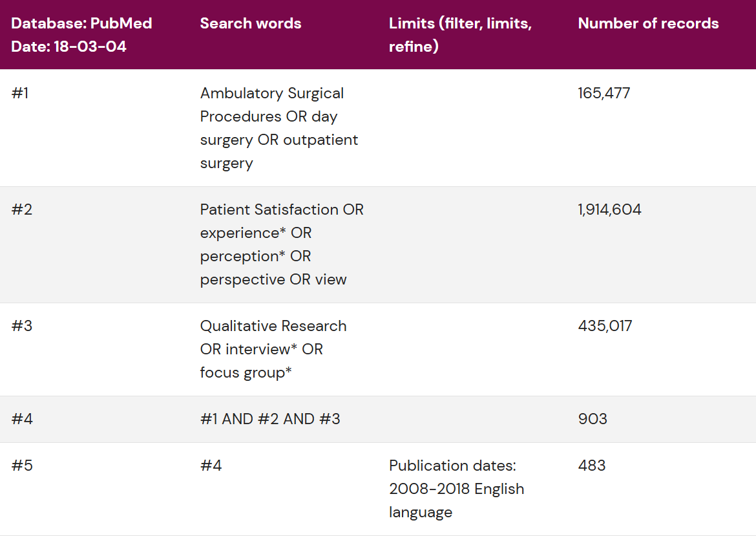Viewport: 756px width, 536px height.
Task: Click the 903 record count
Action: point(593,419)
